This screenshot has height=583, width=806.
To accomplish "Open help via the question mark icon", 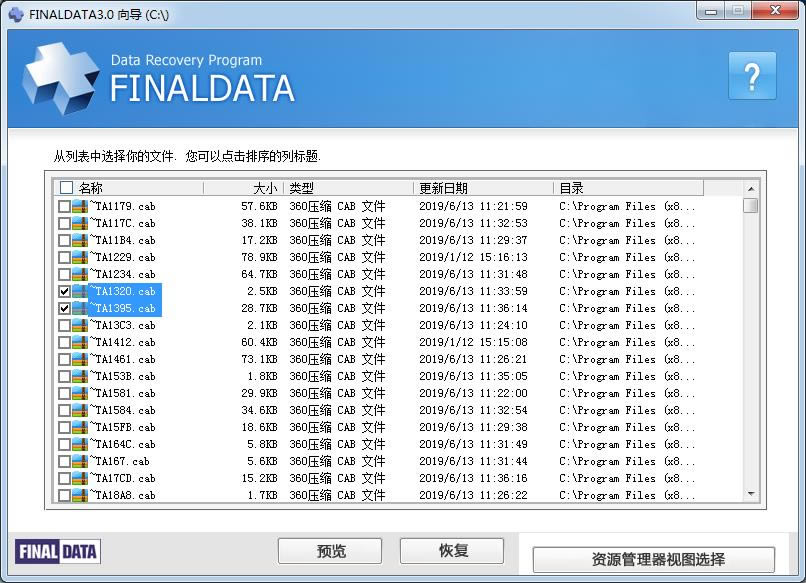I will 752,76.
